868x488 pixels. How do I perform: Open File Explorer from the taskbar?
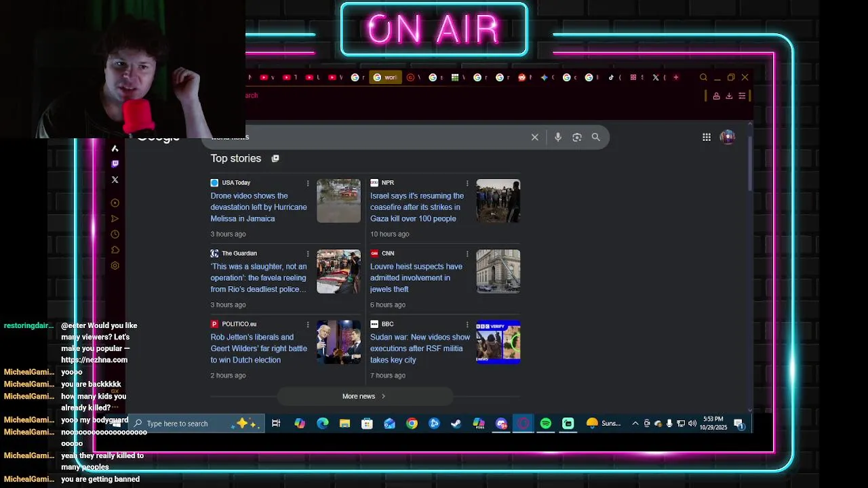click(344, 424)
